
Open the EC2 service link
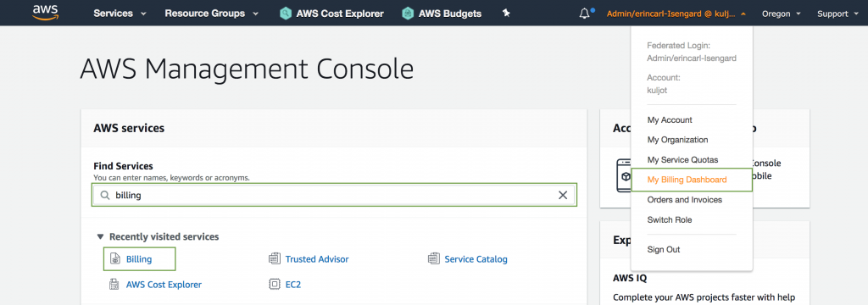(x=292, y=285)
